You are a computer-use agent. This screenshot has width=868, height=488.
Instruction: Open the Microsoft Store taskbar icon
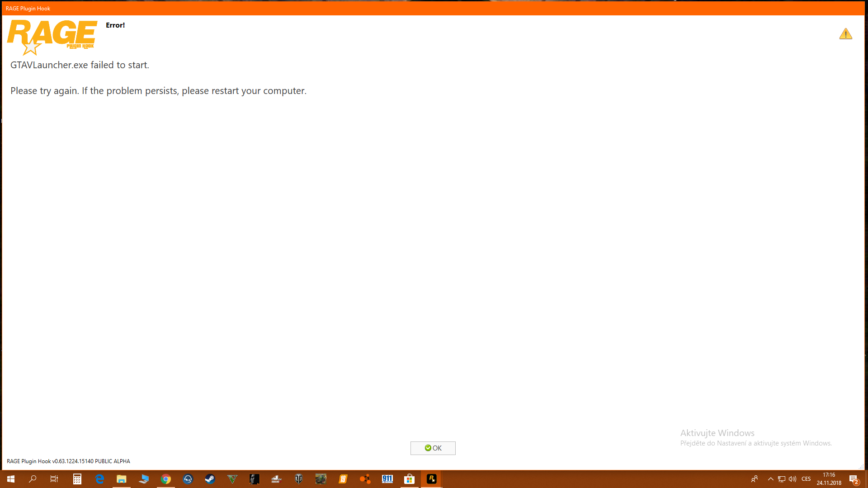point(409,479)
